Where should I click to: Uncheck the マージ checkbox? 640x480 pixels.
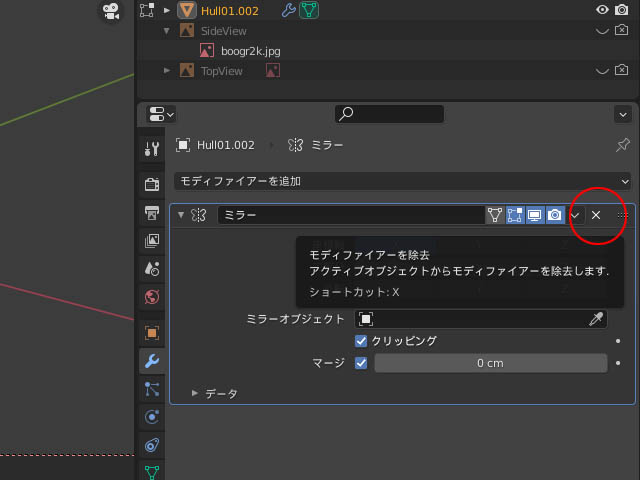pyautogui.click(x=361, y=363)
